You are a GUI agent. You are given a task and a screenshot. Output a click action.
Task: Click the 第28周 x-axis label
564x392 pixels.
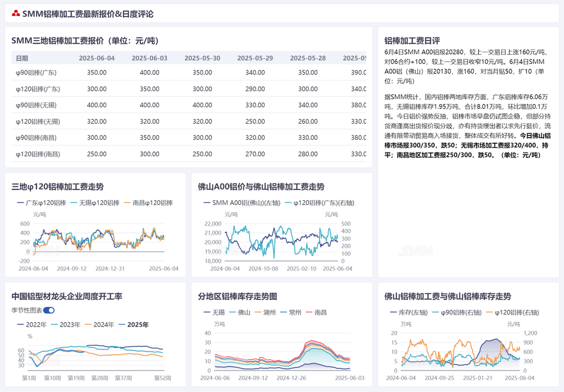pyautogui.click(x=100, y=378)
